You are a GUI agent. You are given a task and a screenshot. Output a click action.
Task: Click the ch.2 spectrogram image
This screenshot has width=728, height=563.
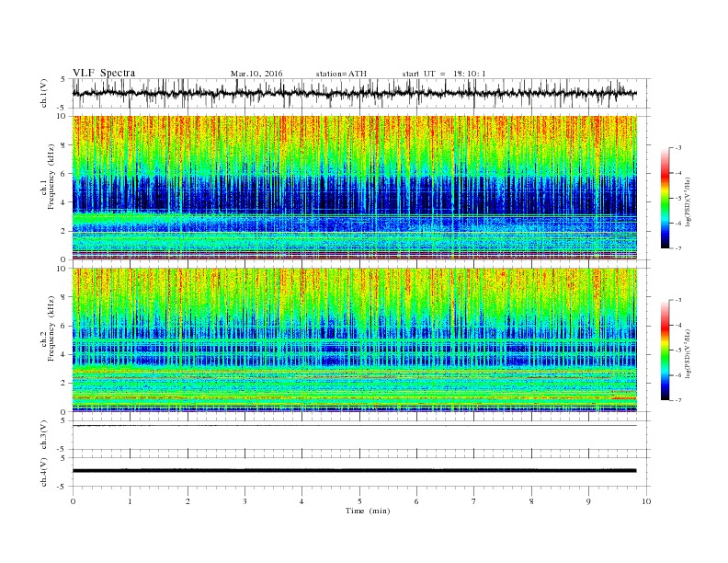click(355, 340)
